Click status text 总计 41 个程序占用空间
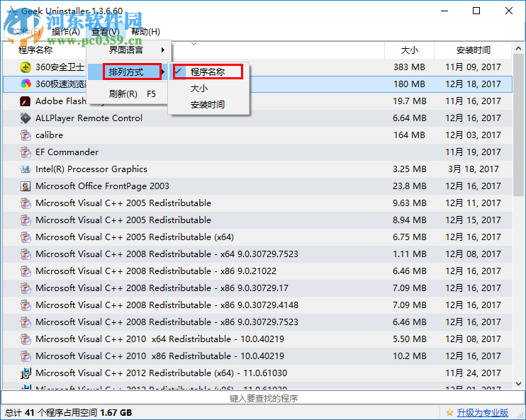The image size is (526, 420). point(51,413)
